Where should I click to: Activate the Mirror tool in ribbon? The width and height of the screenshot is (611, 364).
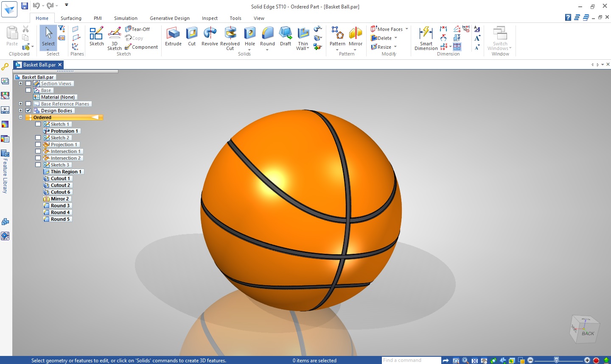pyautogui.click(x=356, y=37)
